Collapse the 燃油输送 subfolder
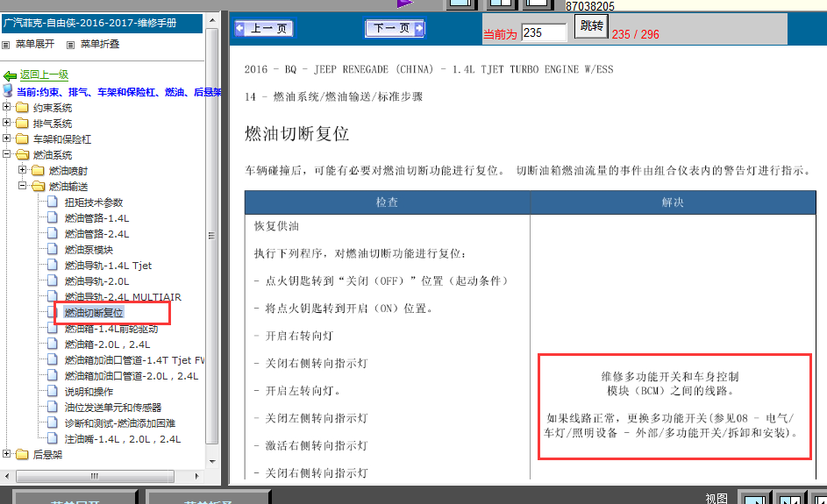Screen dimensions: 827x504 tap(22, 186)
